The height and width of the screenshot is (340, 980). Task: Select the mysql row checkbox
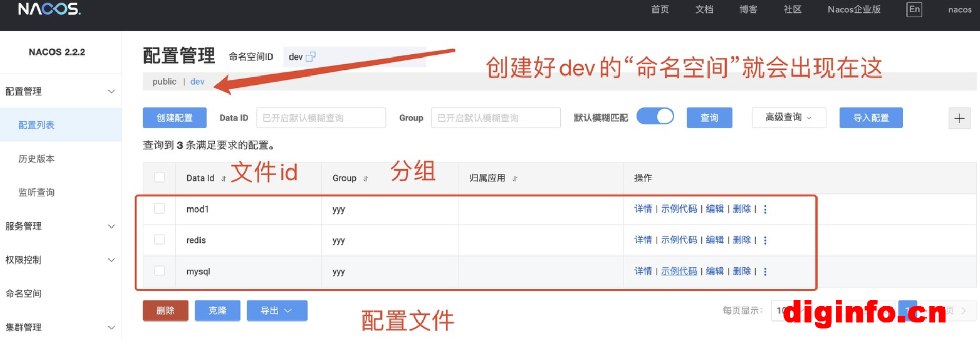[159, 271]
